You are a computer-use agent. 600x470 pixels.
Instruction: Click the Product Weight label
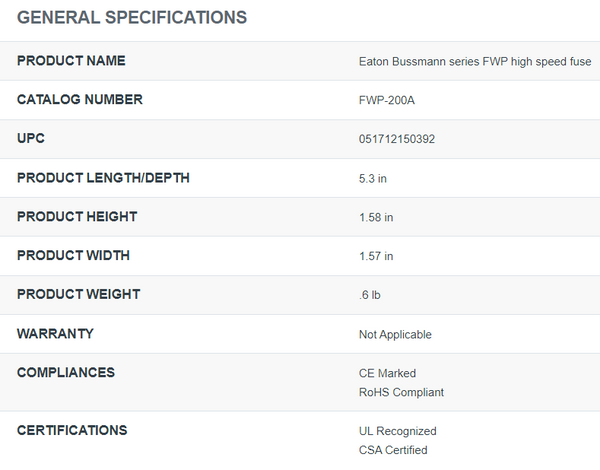click(78, 295)
